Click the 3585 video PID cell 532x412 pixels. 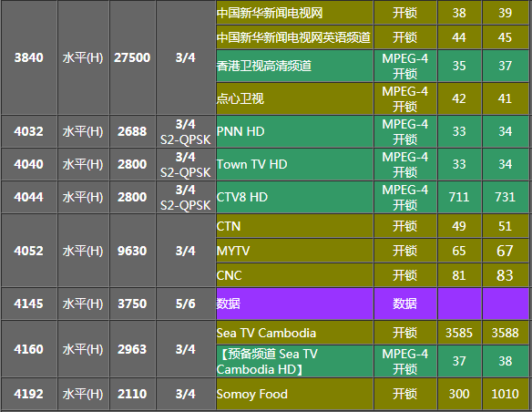pyautogui.click(x=459, y=333)
